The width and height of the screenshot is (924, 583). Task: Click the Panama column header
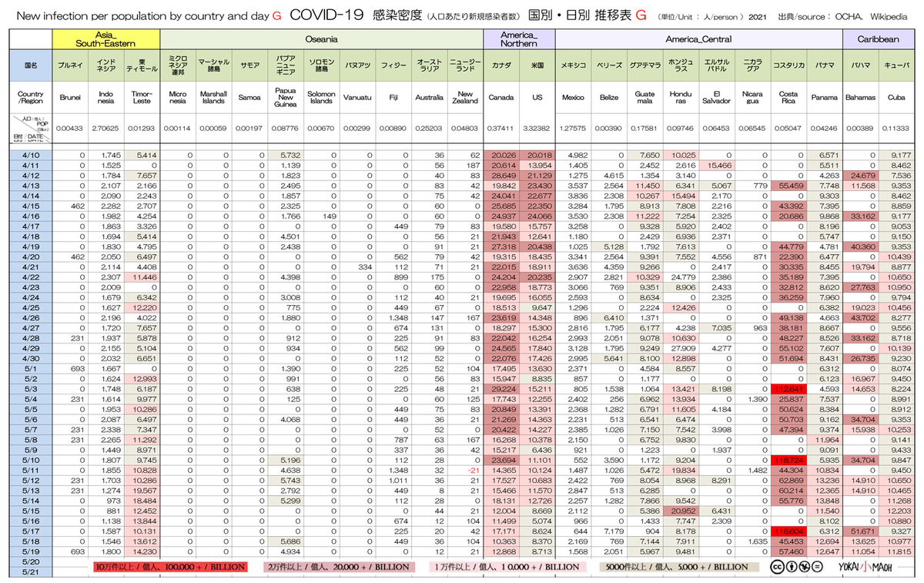tap(824, 98)
